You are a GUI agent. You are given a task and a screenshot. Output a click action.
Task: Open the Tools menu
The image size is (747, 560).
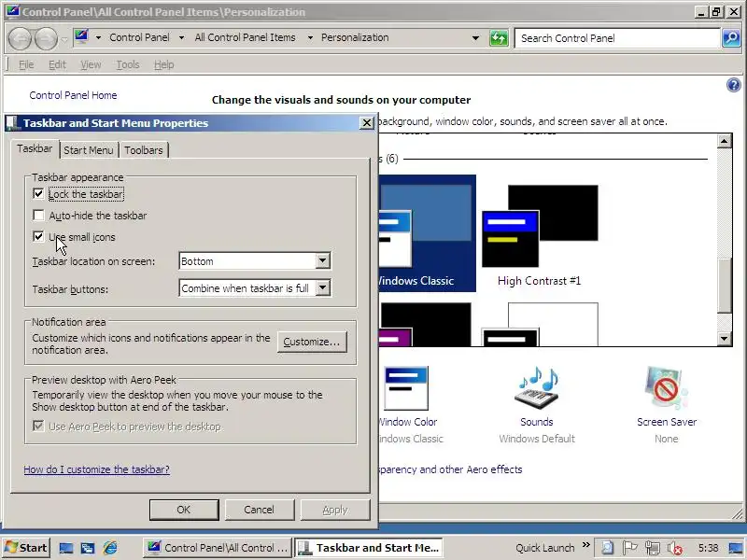(128, 64)
